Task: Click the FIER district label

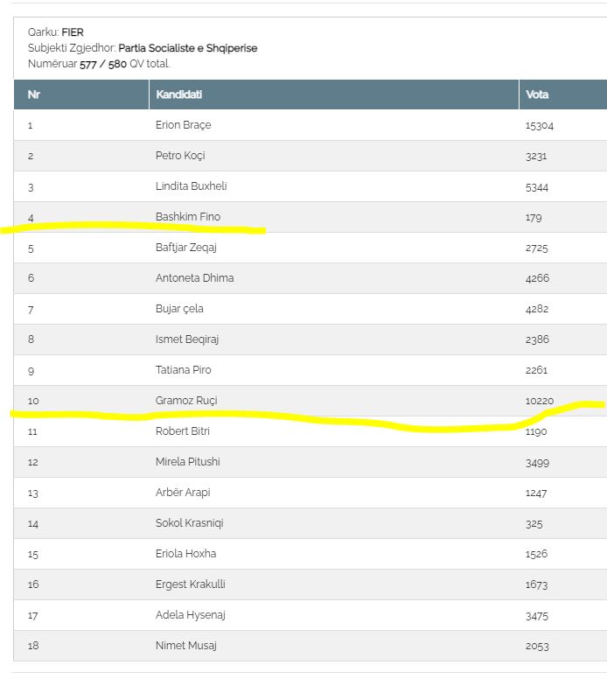Action: pyautogui.click(x=73, y=32)
